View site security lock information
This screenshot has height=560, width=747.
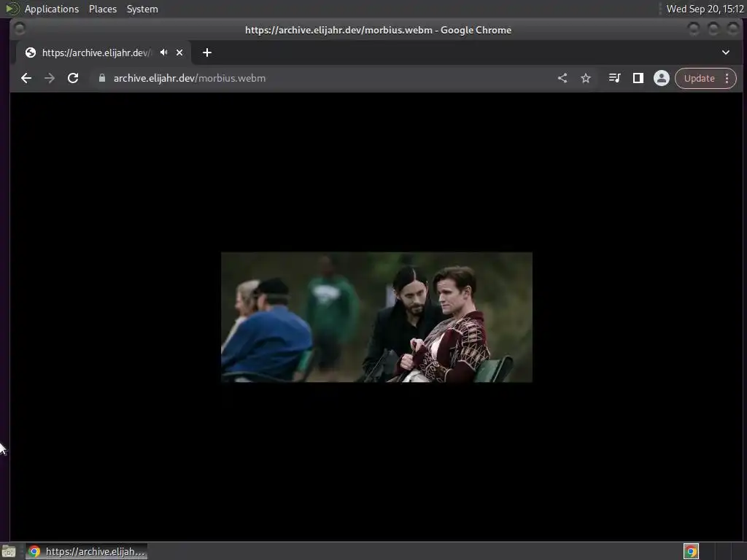(x=101, y=78)
